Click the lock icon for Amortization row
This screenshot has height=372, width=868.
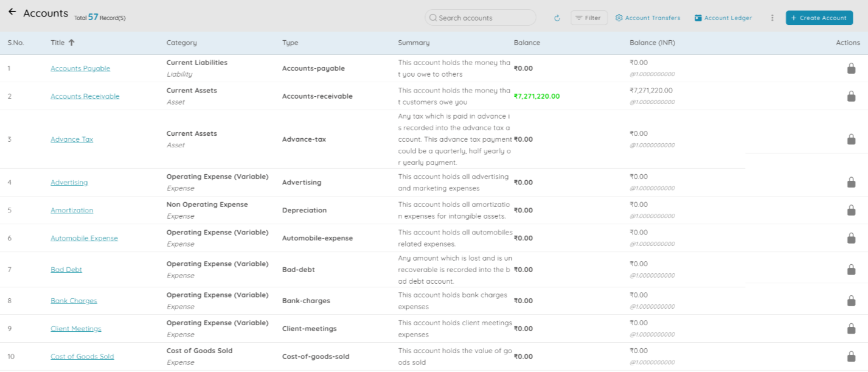coord(851,210)
